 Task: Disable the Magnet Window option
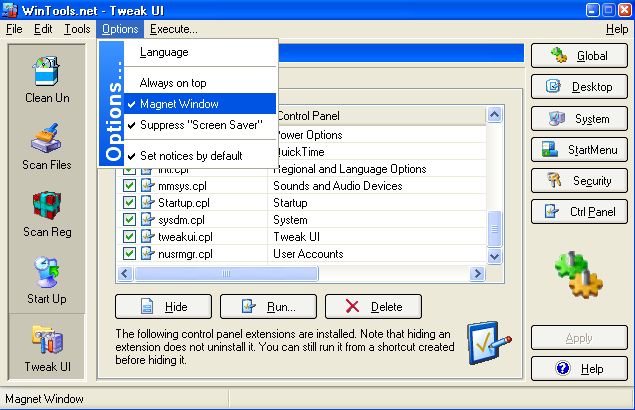[179, 104]
